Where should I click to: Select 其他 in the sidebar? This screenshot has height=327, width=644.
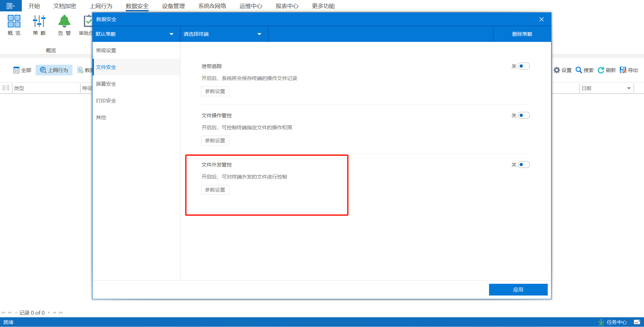point(136,117)
